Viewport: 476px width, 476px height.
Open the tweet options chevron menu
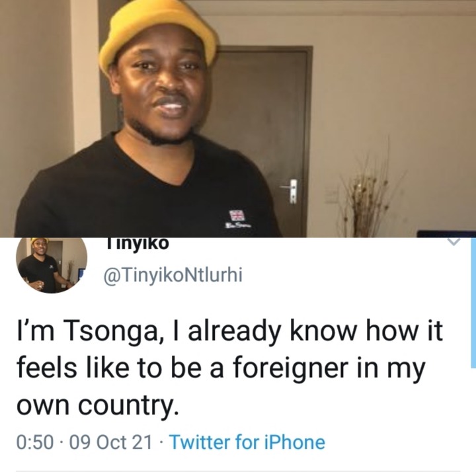(454, 242)
